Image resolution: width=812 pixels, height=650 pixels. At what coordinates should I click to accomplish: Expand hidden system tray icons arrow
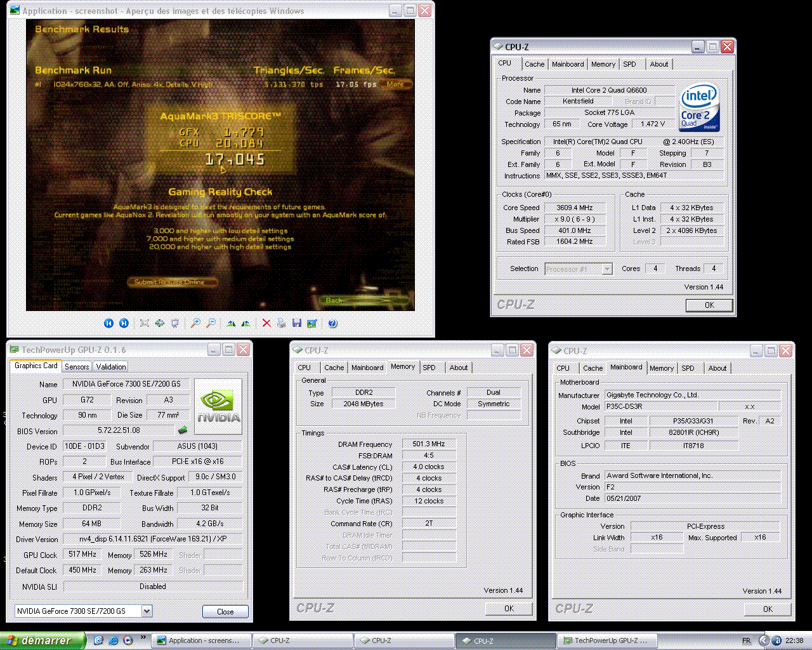pos(764,640)
